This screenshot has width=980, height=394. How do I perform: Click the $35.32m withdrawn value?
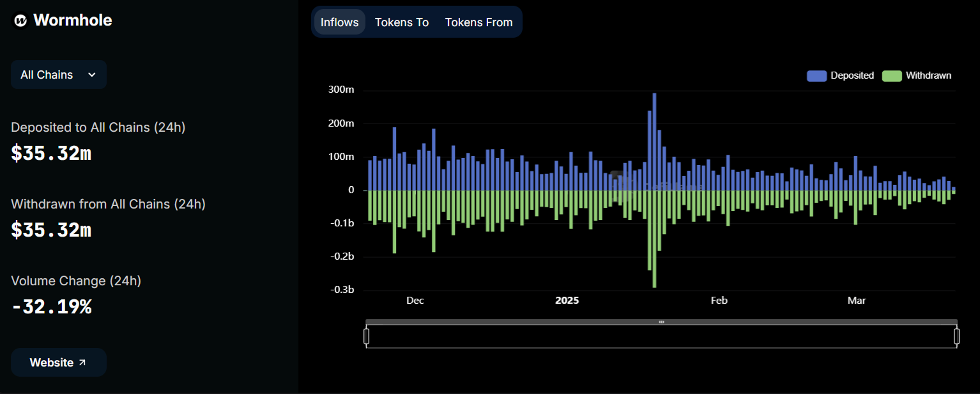coord(51,230)
